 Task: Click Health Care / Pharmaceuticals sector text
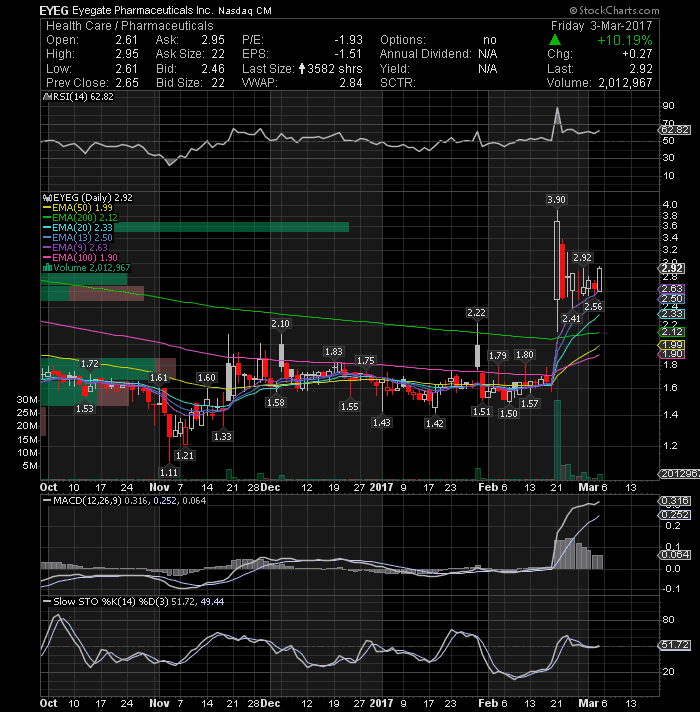click(x=129, y=26)
